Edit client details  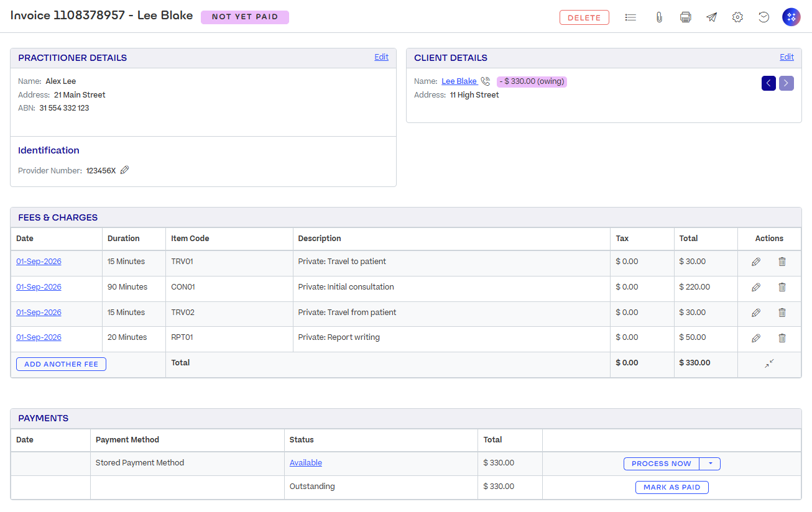pos(787,57)
